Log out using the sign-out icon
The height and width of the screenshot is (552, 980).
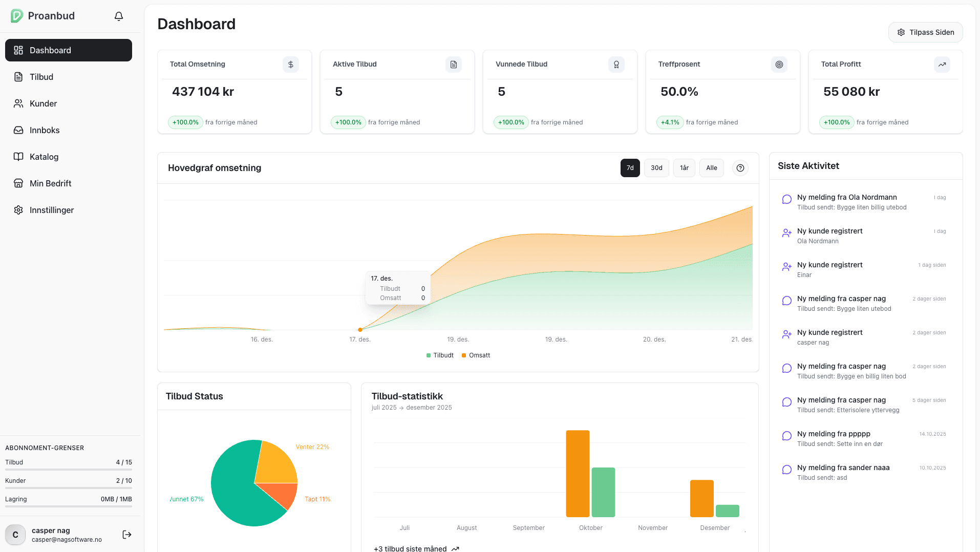click(126, 534)
